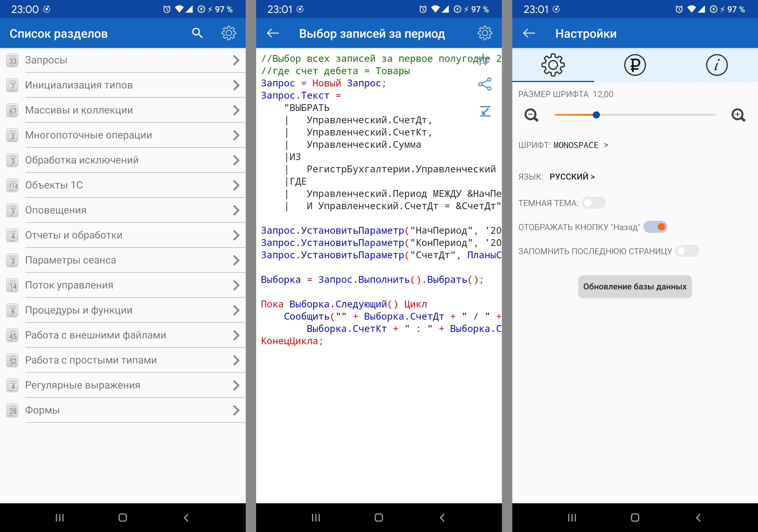
Task: Expand chevron for Работа с простыми типами
Action: [x=236, y=360]
